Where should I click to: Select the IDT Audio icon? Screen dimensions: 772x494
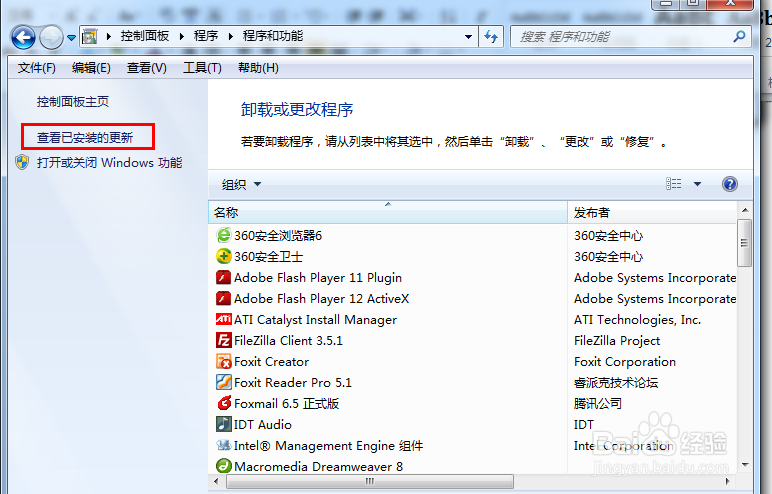[224, 424]
